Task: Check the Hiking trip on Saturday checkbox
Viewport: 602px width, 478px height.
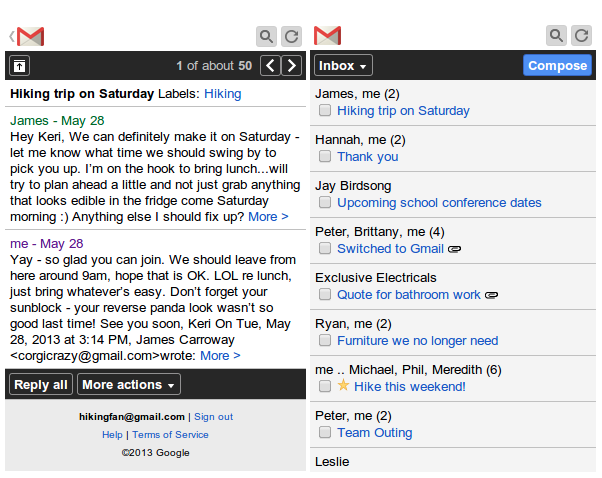Action: coord(325,111)
